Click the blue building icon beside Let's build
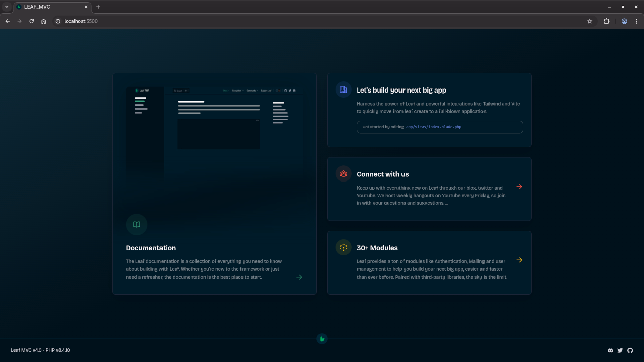Image resolution: width=644 pixels, height=362 pixels. 344,89
